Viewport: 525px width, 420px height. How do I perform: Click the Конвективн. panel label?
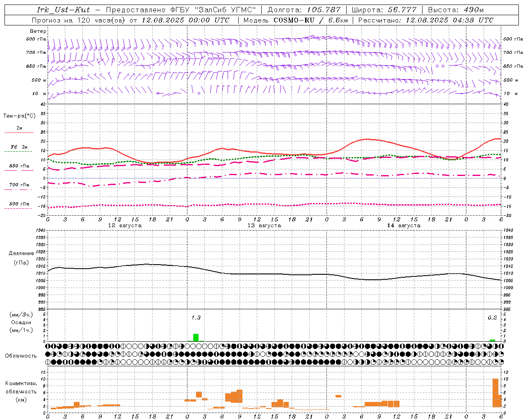(x=21, y=383)
